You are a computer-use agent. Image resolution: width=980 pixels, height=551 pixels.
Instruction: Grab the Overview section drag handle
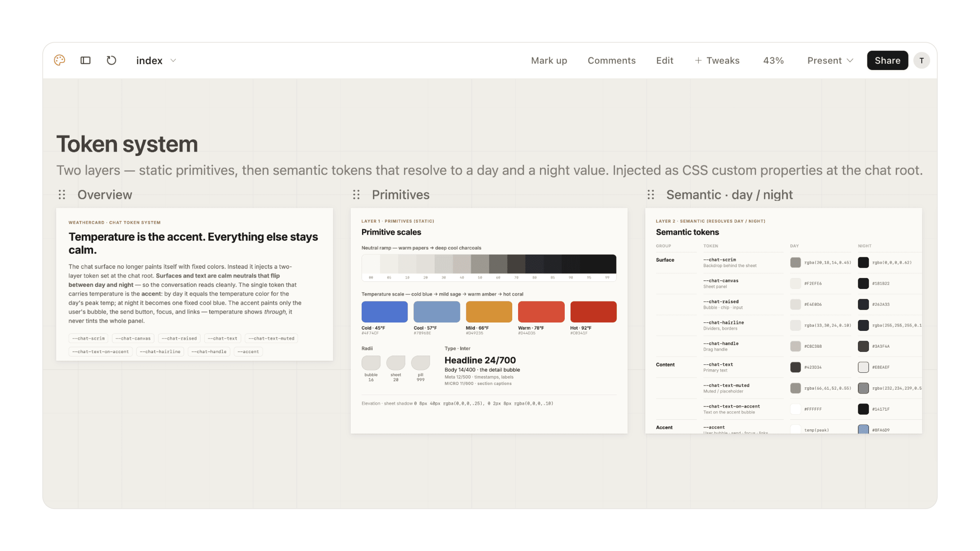pyautogui.click(x=62, y=195)
